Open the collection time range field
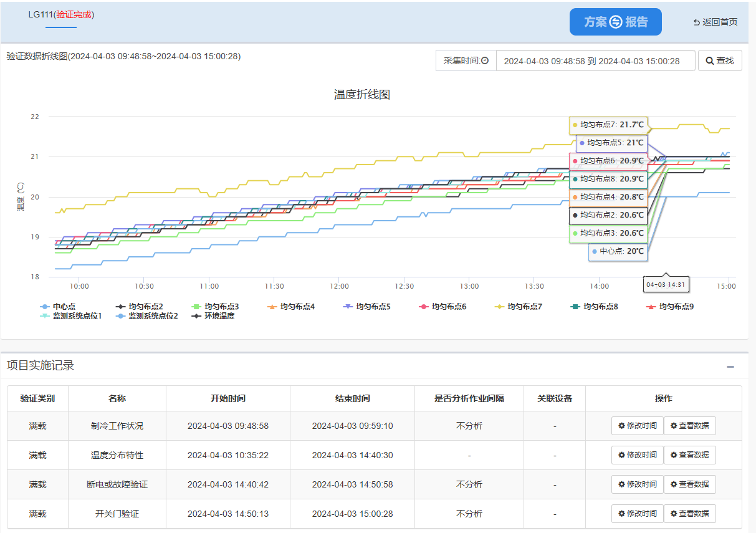756x533 pixels. 595,61
